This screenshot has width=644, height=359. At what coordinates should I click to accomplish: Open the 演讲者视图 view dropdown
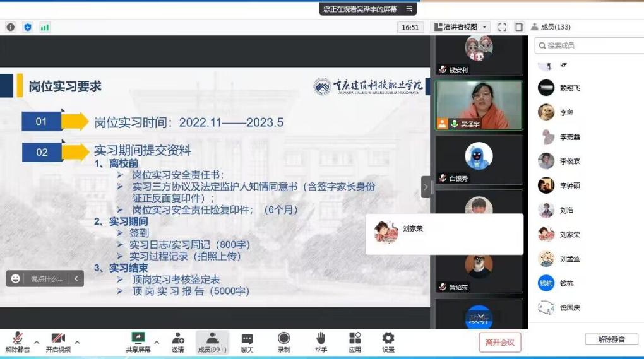[x=460, y=27]
